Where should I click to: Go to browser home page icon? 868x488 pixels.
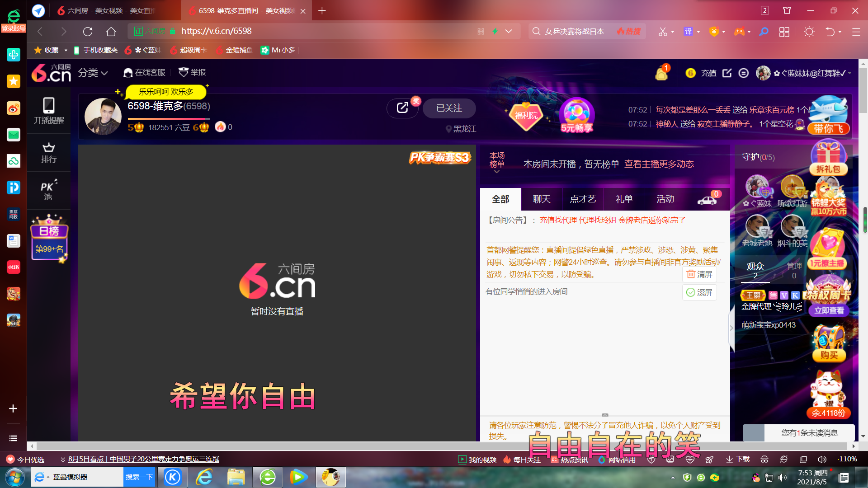[111, 31]
